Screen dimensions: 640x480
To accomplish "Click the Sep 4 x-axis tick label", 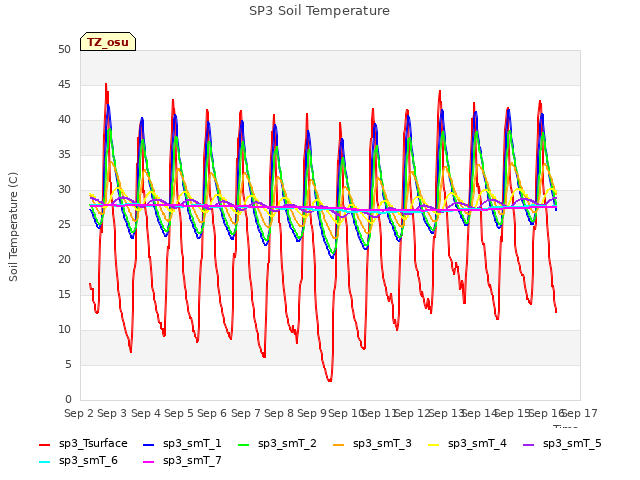I will tap(146, 413).
